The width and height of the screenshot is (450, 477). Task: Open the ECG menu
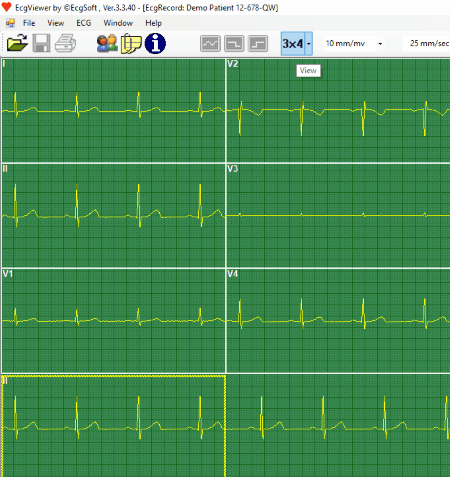(x=84, y=23)
